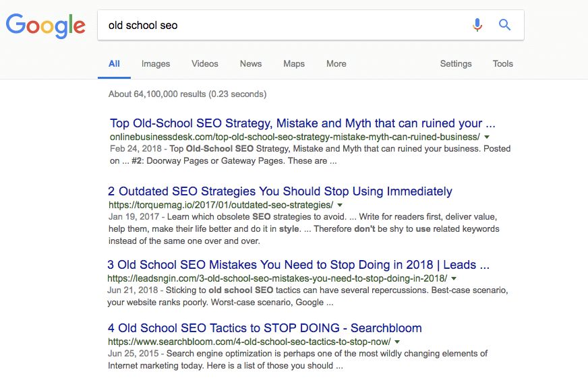Open 'Top Old-School SEO Strategy' result link
This screenshot has height=378, width=588.
(302, 123)
